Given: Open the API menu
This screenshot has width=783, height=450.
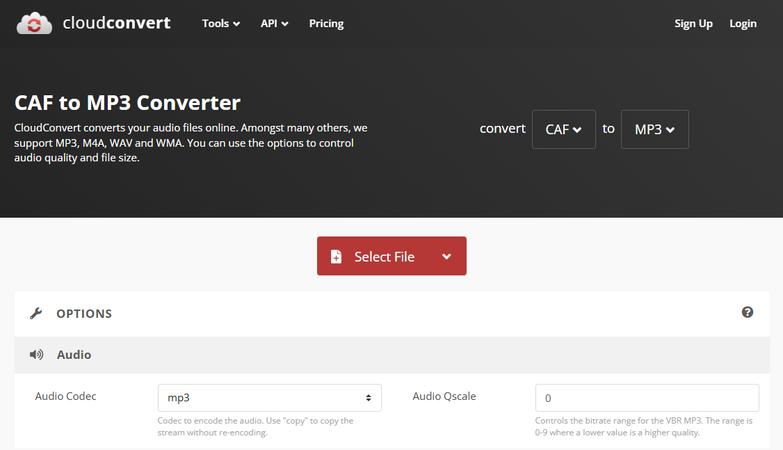Looking at the screenshot, I should 274,23.
